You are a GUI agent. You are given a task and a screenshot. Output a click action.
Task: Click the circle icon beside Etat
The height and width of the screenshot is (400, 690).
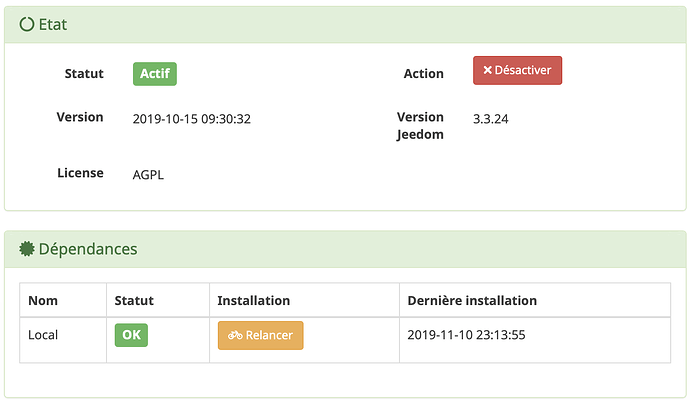tap(26, 24)
